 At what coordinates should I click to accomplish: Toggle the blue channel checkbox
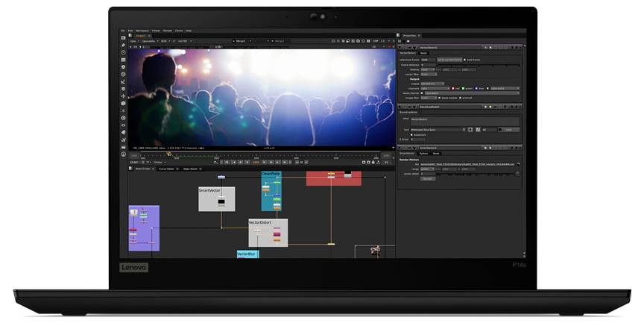(x=476, y=88)
